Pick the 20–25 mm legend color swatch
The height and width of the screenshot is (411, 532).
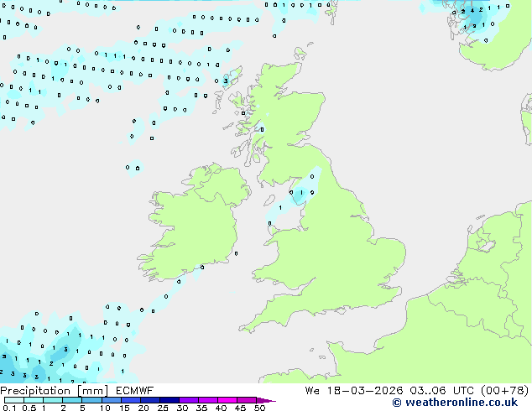(150, 400)
